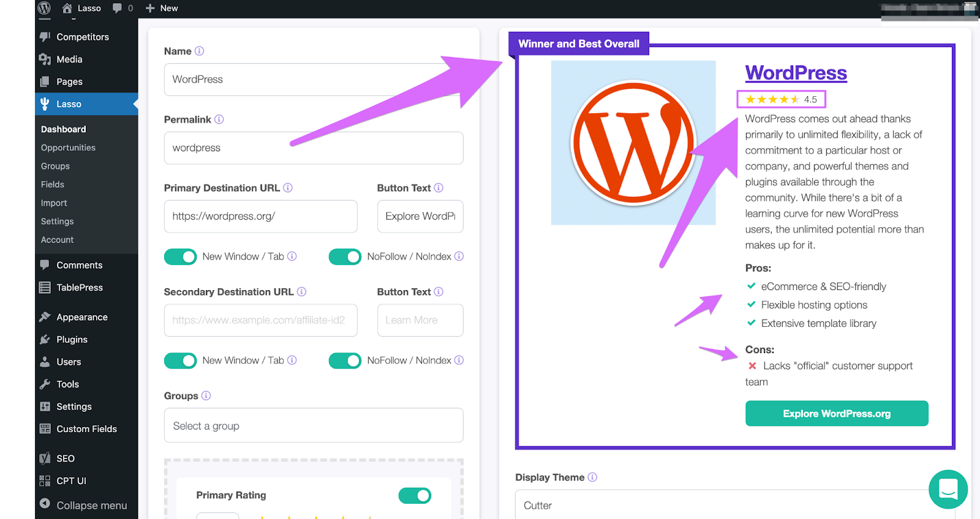
Task: Go to the Lasso Dashboard submenu
Action: click(x=64, y=129)
